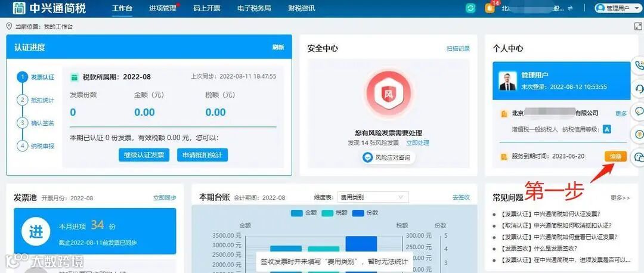The width and height of the screenshot is (644, 273).
Task: Click the fullscreen expand icon
Action: (x=638, y=26)
